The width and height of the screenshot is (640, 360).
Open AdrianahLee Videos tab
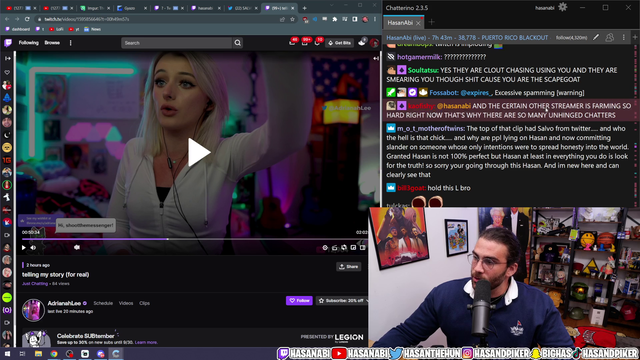(x=126, y=303)
